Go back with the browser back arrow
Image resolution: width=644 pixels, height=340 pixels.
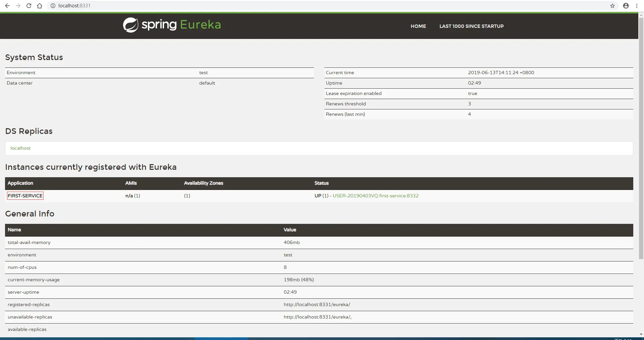(7, 6)
